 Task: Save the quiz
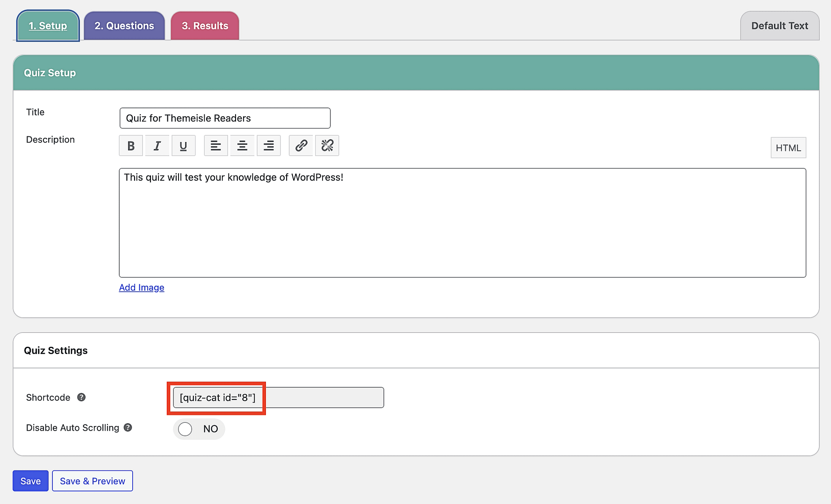point(30,481)
